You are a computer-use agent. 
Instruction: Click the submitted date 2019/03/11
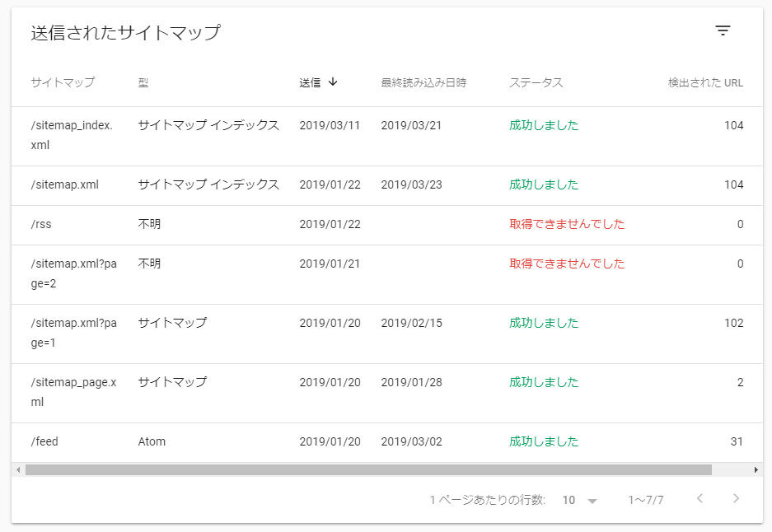coord(330,125)
